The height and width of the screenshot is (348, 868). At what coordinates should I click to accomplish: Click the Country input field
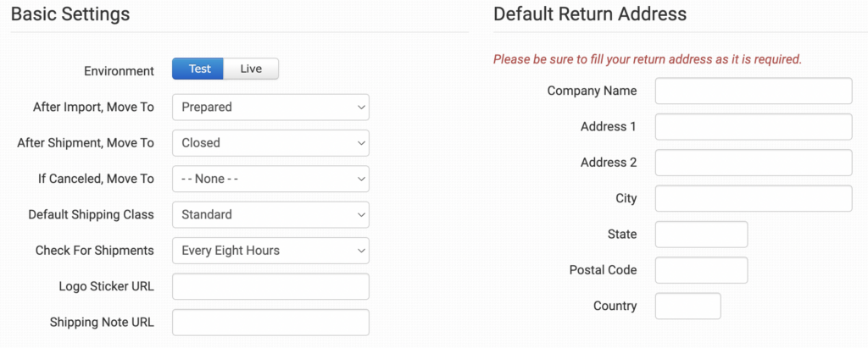click(x=687, y=307)
